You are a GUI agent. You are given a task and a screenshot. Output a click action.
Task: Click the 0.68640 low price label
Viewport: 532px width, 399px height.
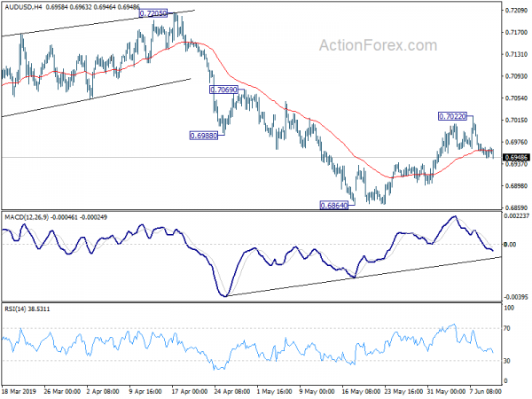[x=334, y=206]
